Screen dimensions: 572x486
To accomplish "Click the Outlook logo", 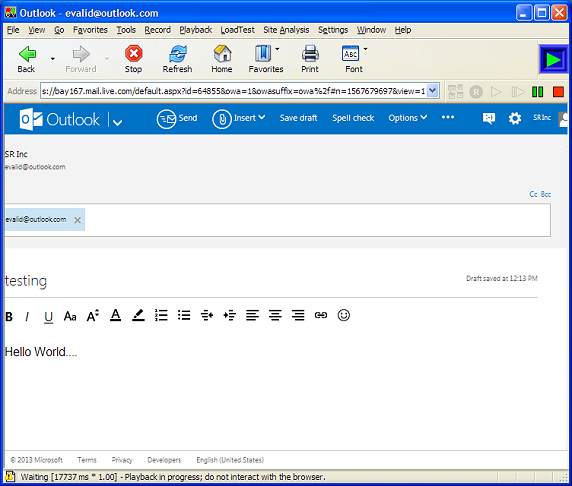I will click(59, 119).
